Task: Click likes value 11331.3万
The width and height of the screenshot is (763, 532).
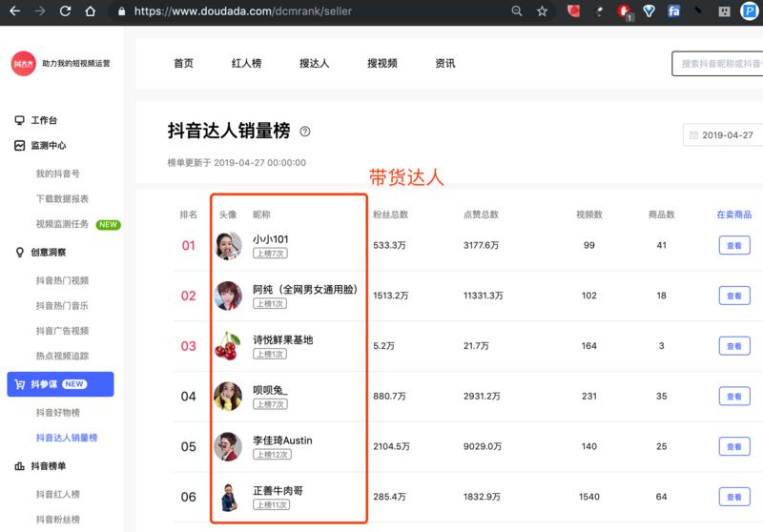Action: 484,296
